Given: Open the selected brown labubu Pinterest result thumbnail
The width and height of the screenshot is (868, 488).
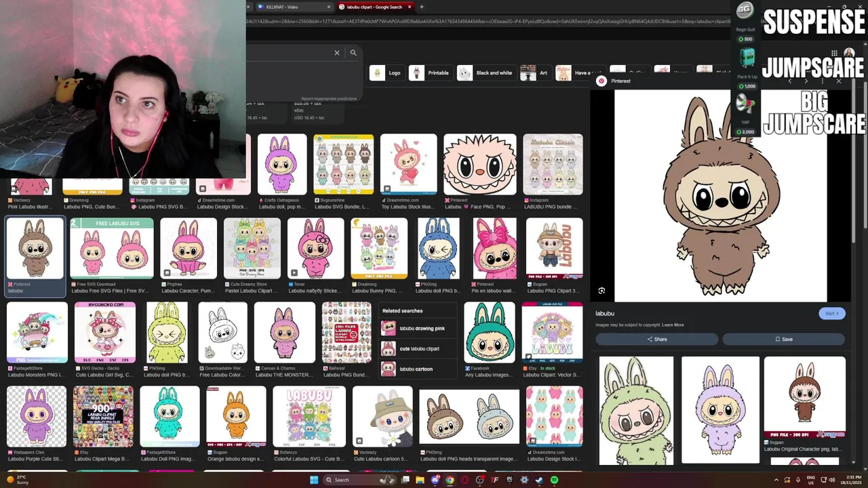Looking at the screenshot, I should pos(35,249).
